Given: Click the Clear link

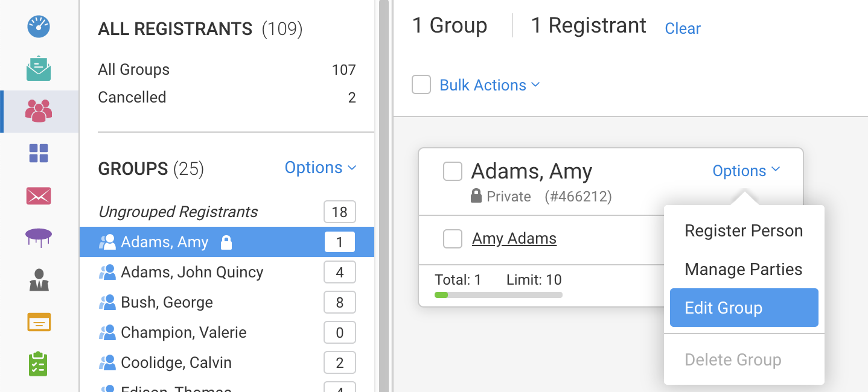Looking at the screenshot, I should [683, 28].
